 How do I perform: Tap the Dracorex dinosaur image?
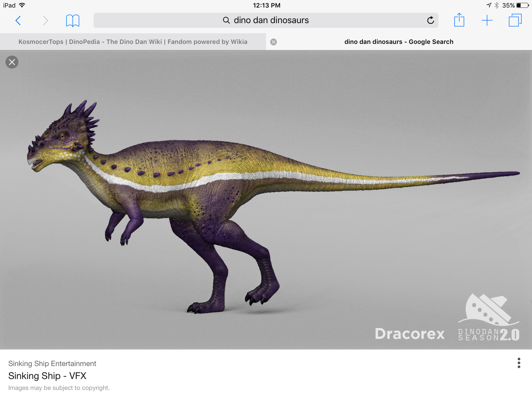click(x=266, y=200)
